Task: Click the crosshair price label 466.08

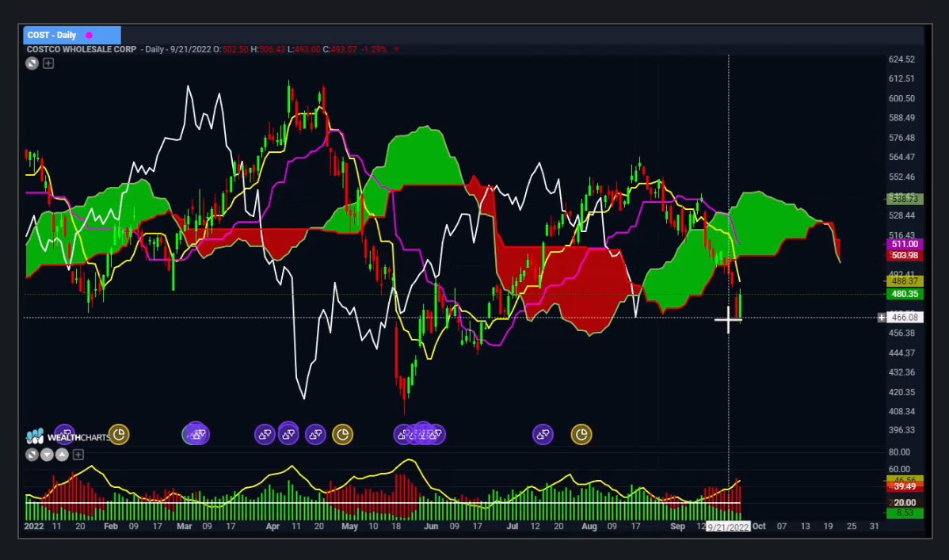Action: pyautogui.click(x=905, y=318)
